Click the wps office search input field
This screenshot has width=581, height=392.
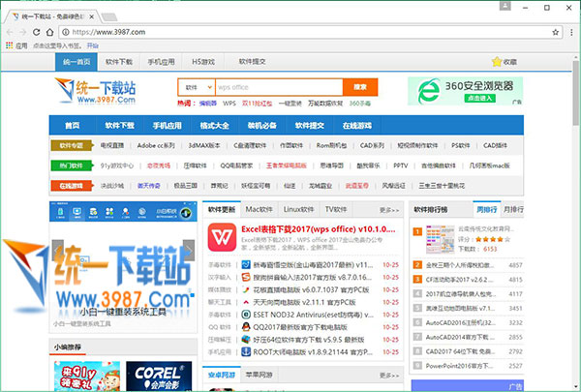(x=279, y=87)
